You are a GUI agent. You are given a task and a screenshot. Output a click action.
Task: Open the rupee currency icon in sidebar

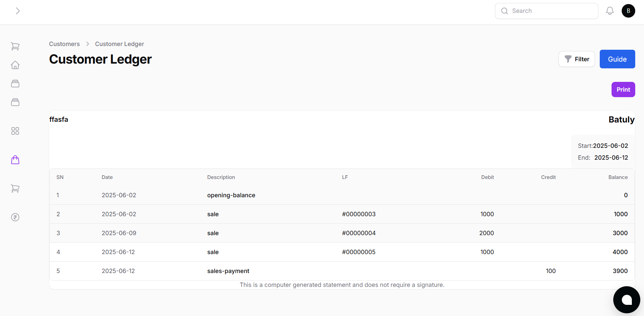[15, 217]
